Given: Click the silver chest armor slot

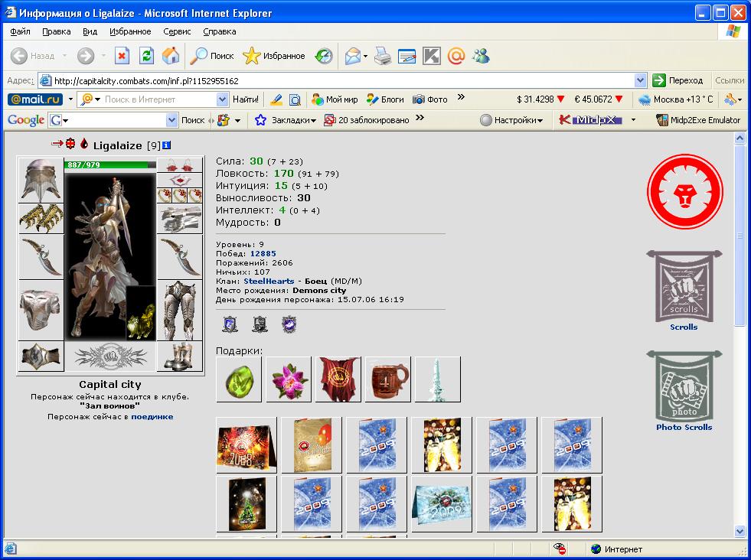Looking at the screenshot, I should click(41, 310).
